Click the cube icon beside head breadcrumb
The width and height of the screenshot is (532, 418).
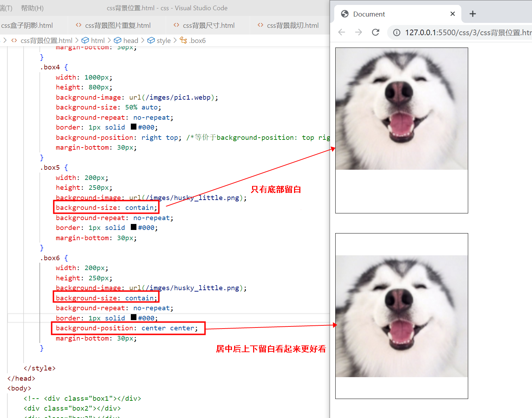(x=118, y=40)
